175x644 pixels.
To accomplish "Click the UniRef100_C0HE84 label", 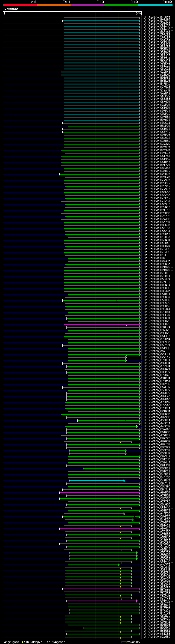I will tap(157, 117).
